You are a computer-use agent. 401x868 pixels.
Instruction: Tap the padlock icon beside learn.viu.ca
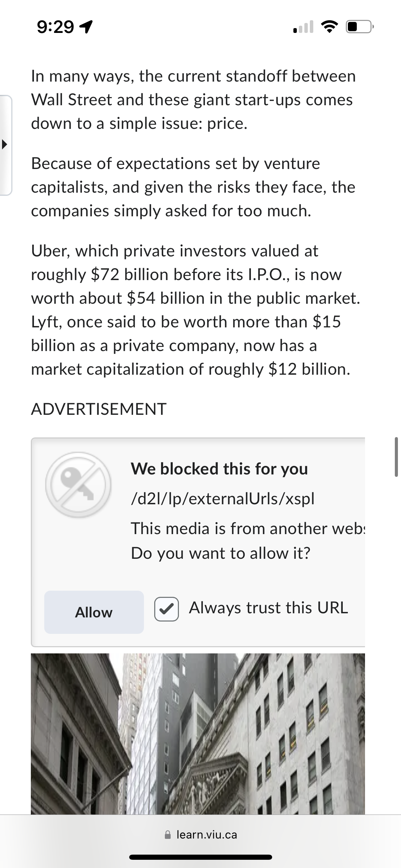(168, 834)
